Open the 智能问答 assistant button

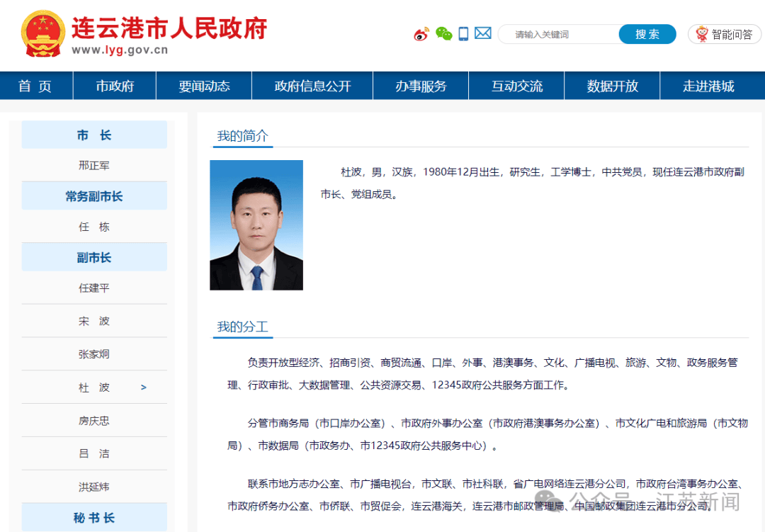(725, 34)
